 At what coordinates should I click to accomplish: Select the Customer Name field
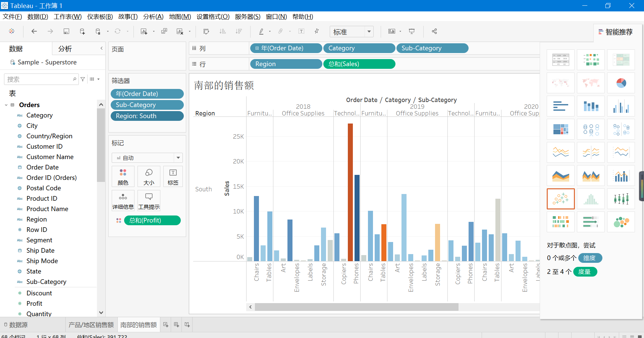tap(50, 157)
